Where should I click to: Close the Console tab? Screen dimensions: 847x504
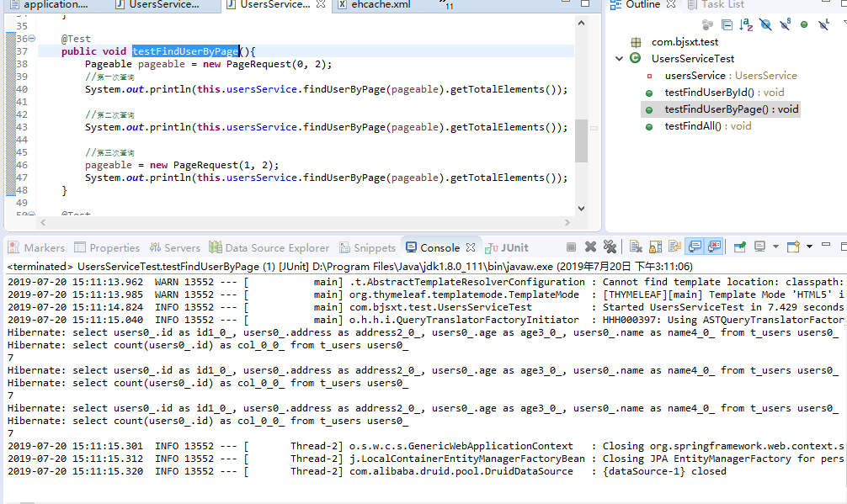click(471, 247)
